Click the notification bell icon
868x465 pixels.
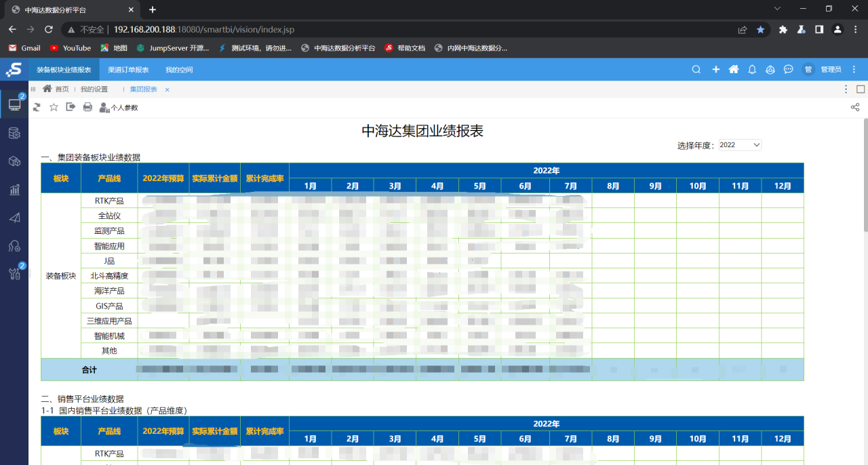pyautogui.click(x=752, y=69)
